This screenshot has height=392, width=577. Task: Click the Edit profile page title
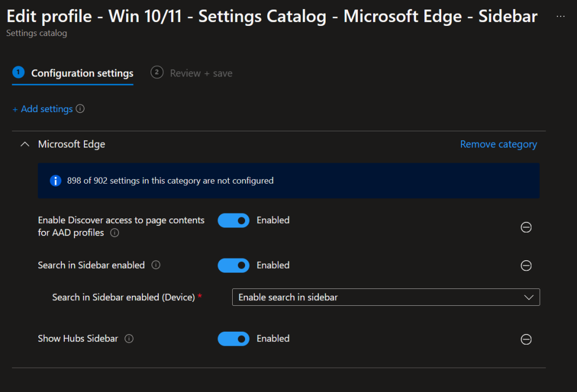pos(272,16)
